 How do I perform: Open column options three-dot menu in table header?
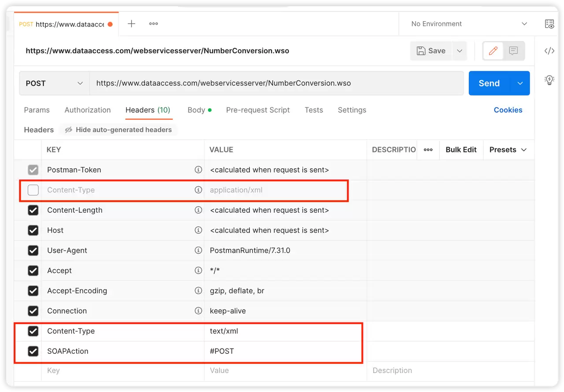[x=428, y=150]
